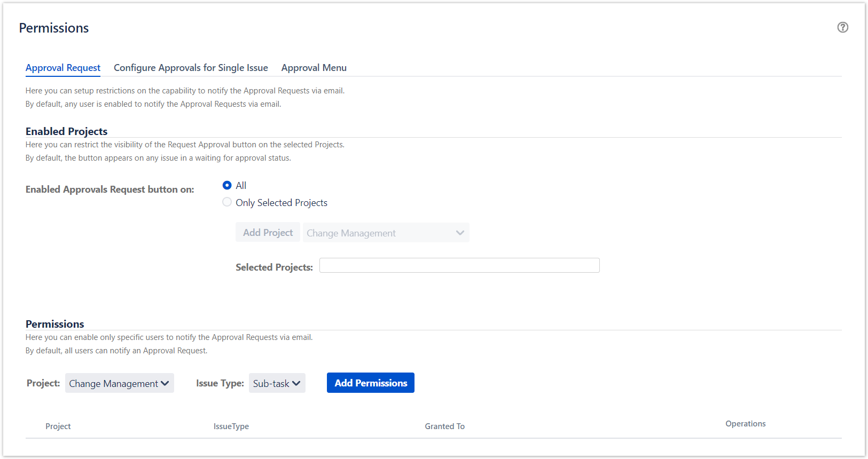Viewport: 868px width, 459px height.
Task: Switch to the Approval Request tab
Action: 63,68
